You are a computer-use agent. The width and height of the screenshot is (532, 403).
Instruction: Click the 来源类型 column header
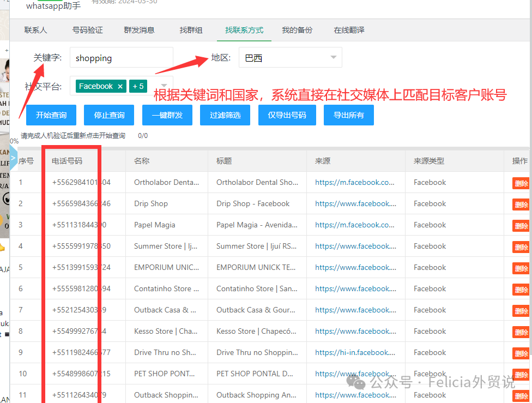click(x=429, y=161)
